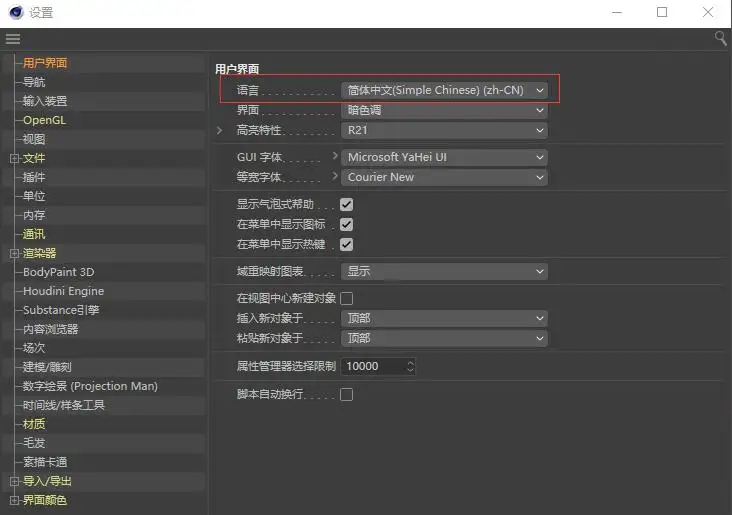Select Houdini Engine in the sidebar
This screenshot has width=732, height=515.
[63, 291]
